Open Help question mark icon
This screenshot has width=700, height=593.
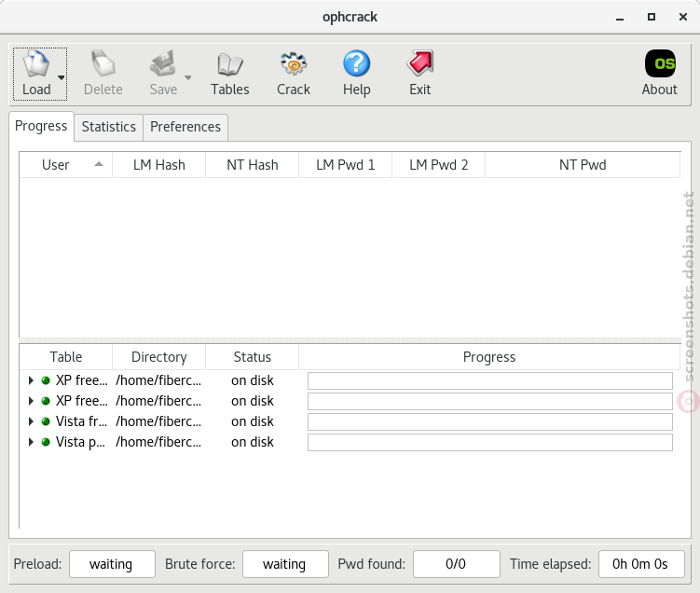click(x=356, y=63)
